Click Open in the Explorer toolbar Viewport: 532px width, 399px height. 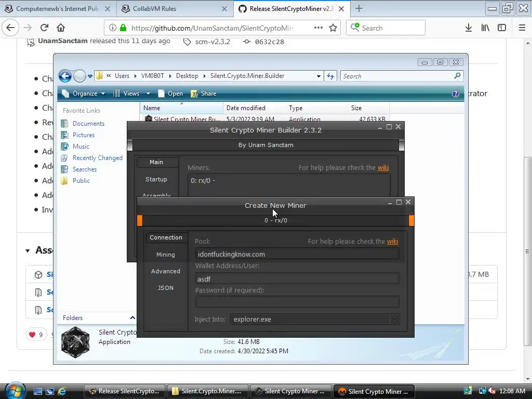click(x=170, y=94)
